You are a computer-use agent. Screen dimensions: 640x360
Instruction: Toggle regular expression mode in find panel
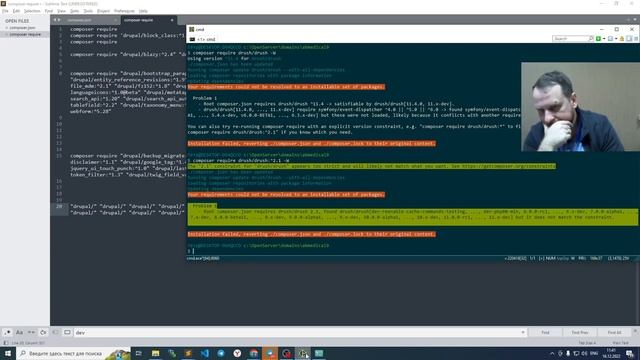7,333
